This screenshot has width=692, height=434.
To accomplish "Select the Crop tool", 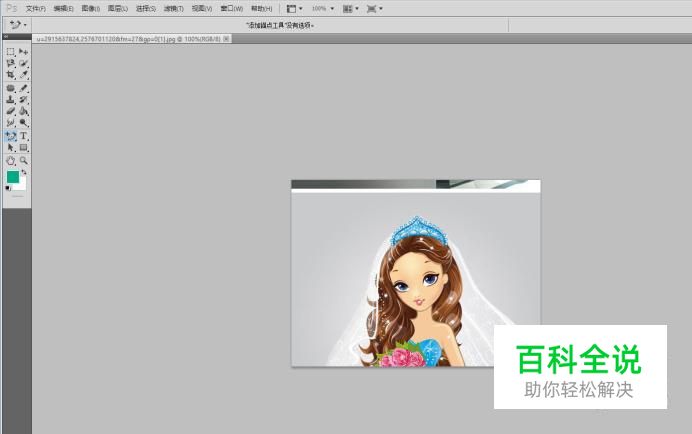I will [11, 75].
